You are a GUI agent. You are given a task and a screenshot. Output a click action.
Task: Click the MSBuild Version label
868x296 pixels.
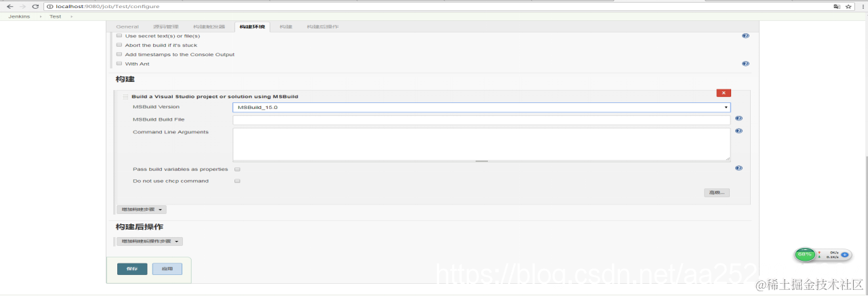coord(156,107)
